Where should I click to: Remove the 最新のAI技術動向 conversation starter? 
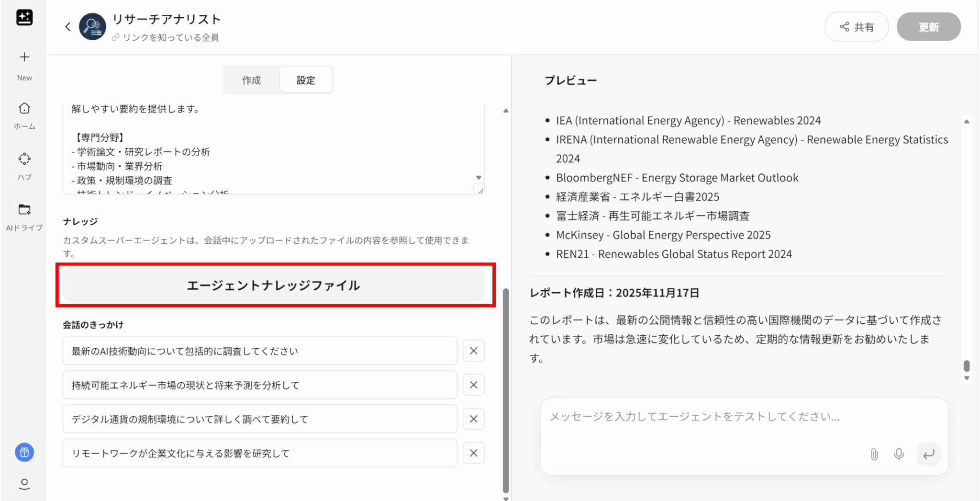click(x=473, y=351)
